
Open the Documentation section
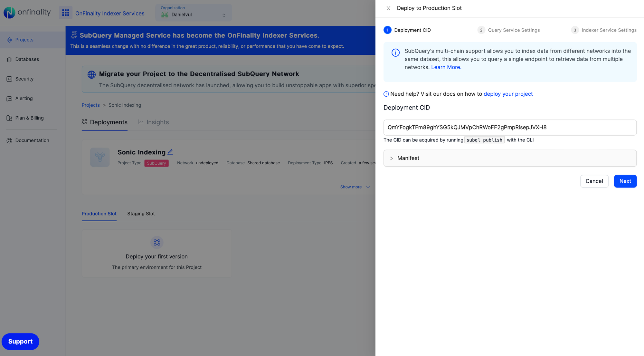[32, 140]
